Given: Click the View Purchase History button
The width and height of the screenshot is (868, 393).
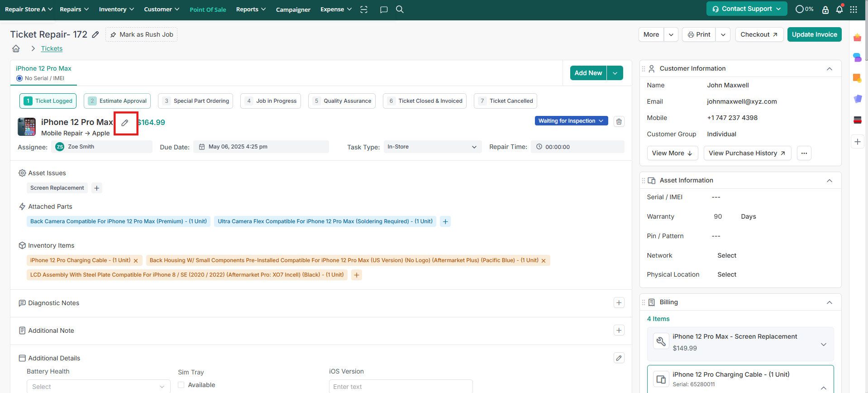Looking at the screenshot, I should point(747,153).
